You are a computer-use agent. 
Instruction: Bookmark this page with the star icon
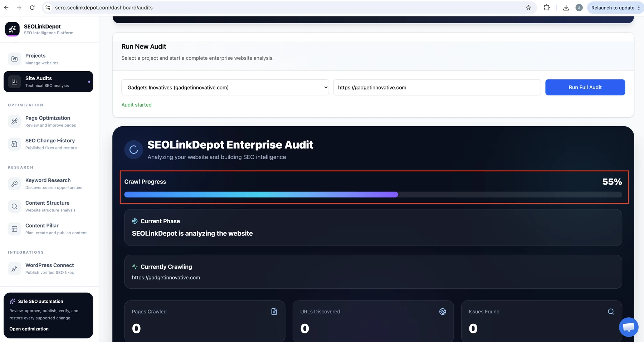click(x=528, y=8)
